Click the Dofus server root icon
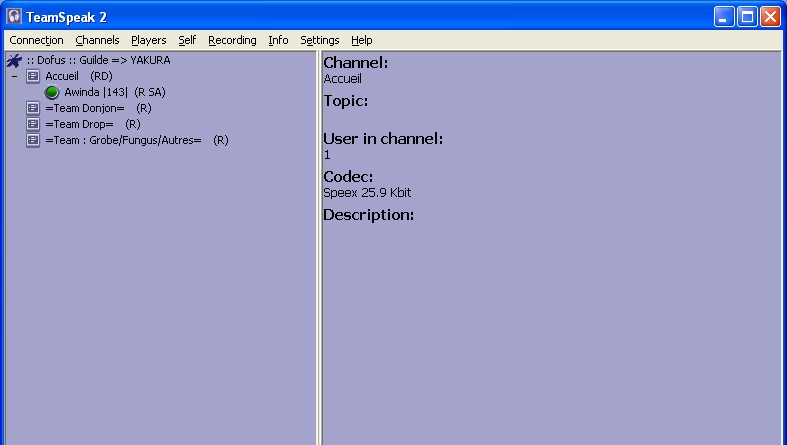 click(x=14, y=60)
